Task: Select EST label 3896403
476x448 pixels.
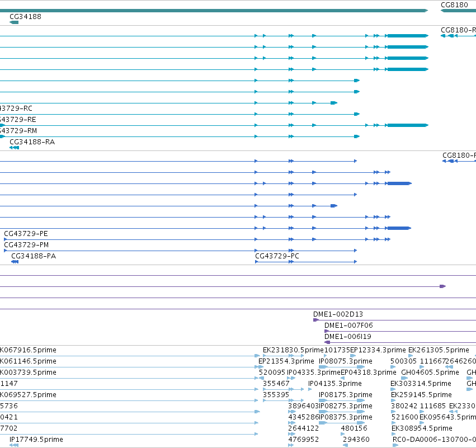Action: point(303,406)
